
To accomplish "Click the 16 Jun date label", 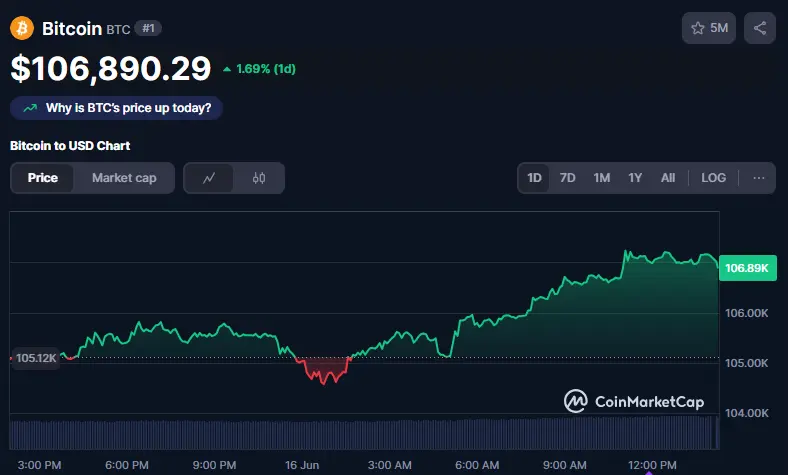I will coord(302,465).
